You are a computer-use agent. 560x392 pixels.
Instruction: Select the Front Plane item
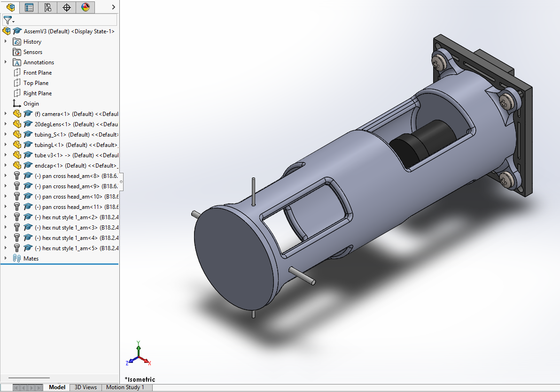click(x=38, y=73)
